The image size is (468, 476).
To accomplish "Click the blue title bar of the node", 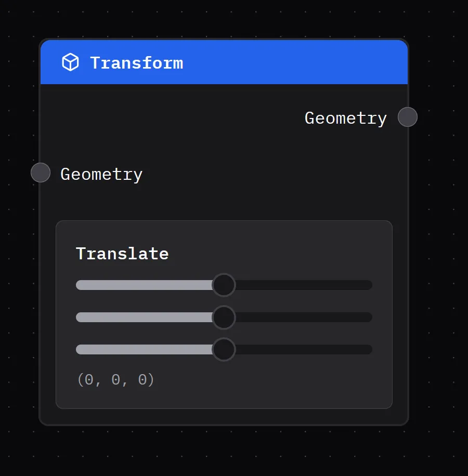I will [260, 62].
